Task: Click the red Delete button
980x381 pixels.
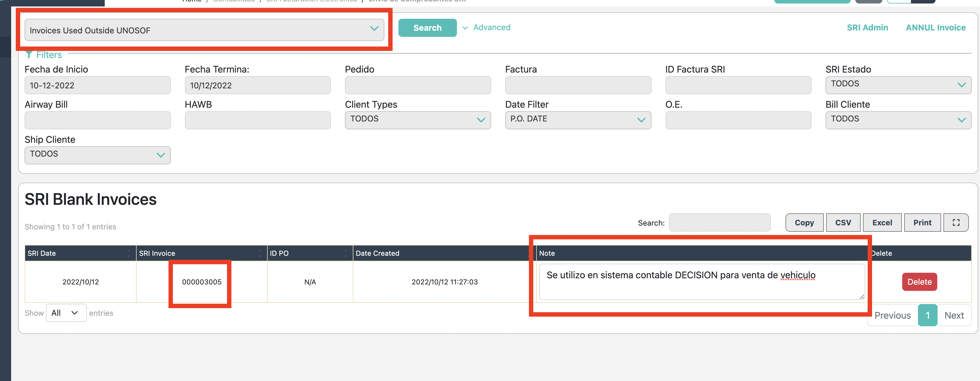Action: [919, 282]
